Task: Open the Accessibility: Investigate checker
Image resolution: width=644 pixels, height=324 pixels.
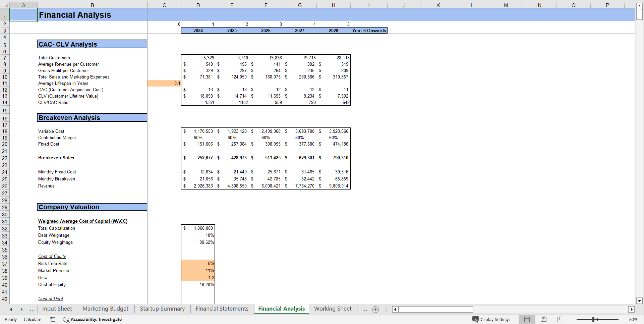Action: (93, 319)
